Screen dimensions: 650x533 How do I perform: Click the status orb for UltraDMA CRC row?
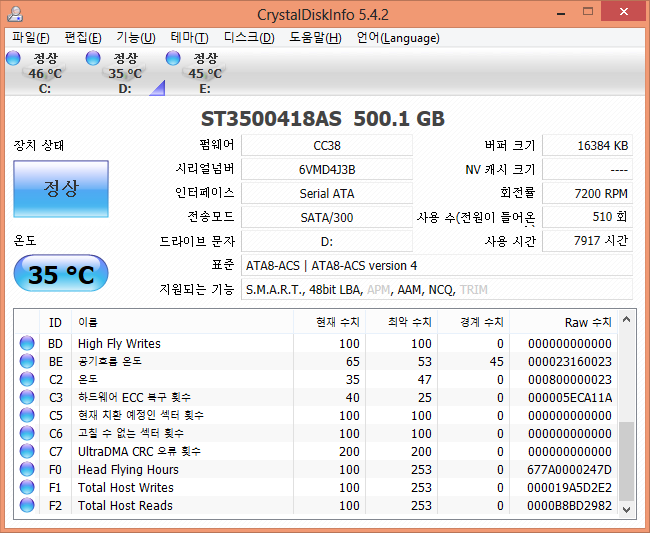click(27, 451)
